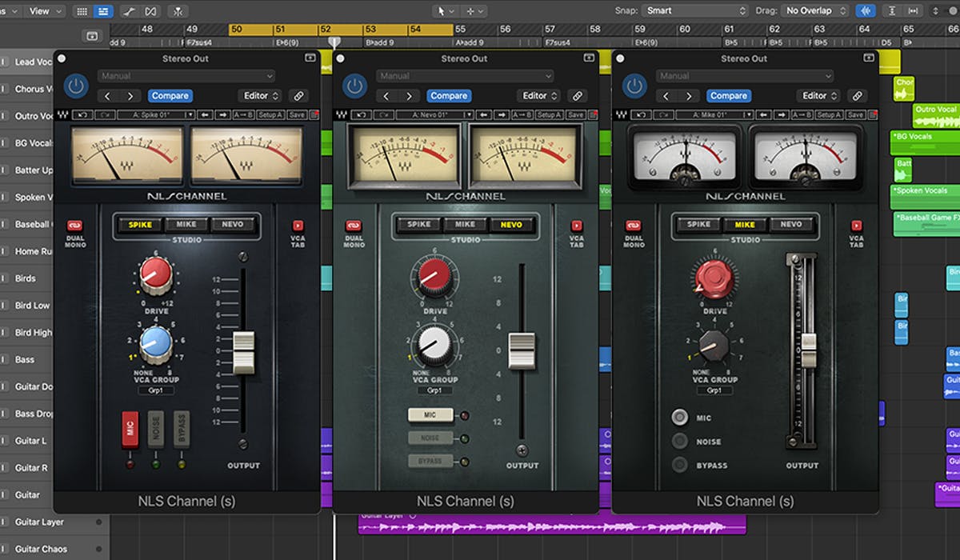Open the Editor dropdown in the Spike plugin window
Image resolution: width=960 pixels, height=560 pixels.
pos(261,95)
